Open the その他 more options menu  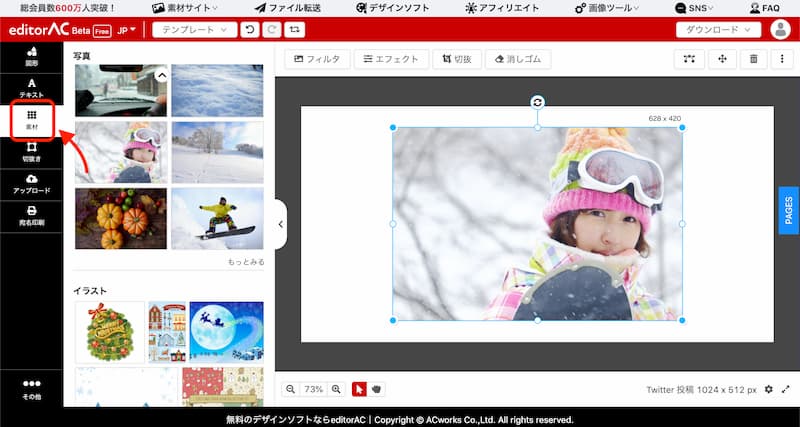[x=32, y=389]
